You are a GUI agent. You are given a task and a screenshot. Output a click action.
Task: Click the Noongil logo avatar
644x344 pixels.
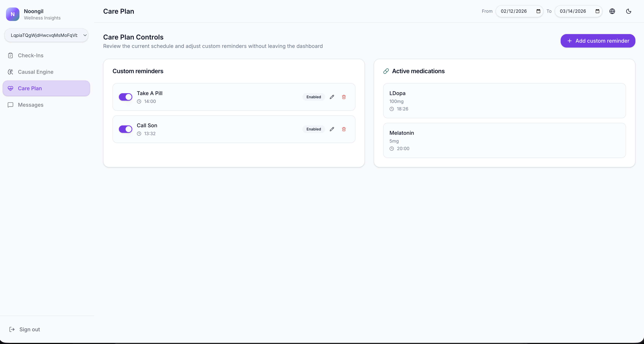(x=13, y=14)
